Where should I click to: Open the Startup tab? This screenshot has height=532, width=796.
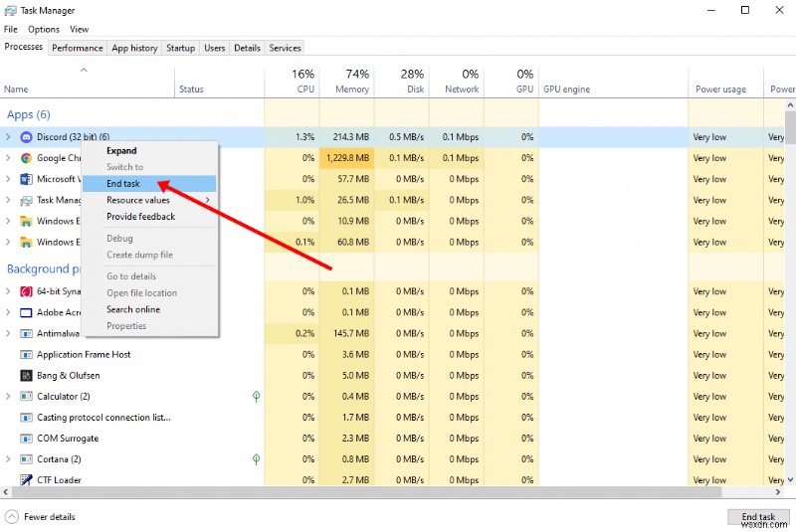(181, 48)
